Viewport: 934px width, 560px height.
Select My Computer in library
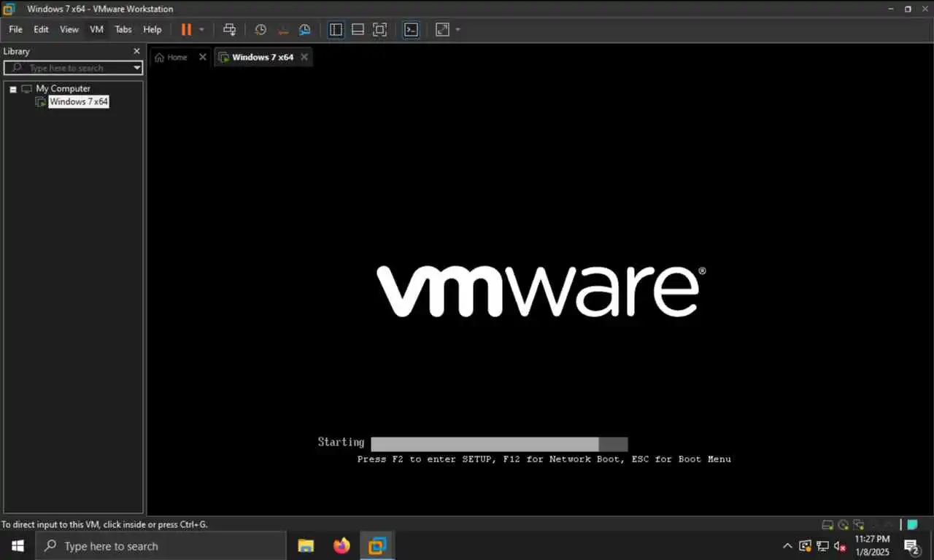[63, 88]
